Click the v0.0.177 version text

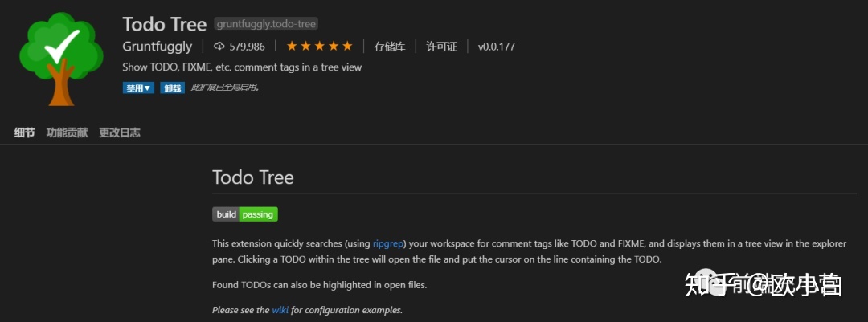tap(497, 47)
